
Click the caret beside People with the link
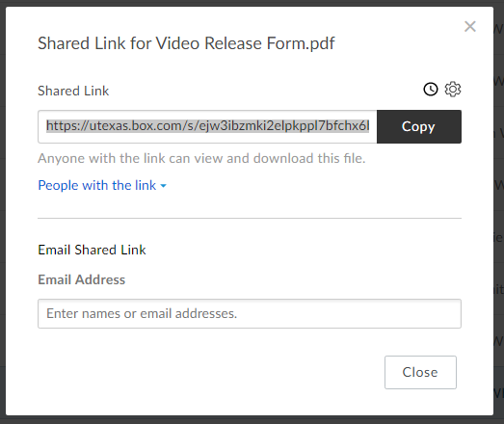click(163, 186)
